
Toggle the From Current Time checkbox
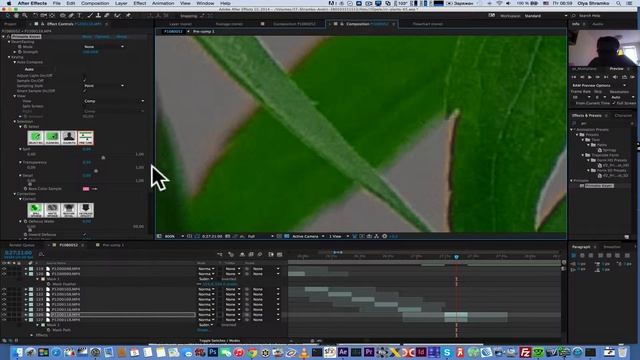click(573, 103)
